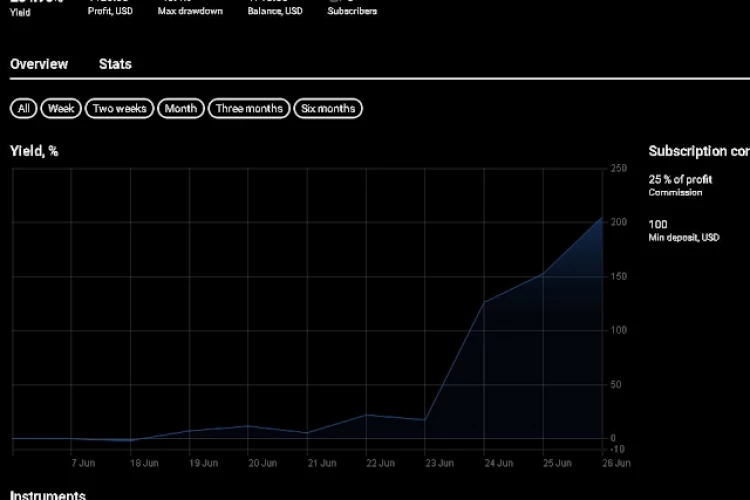Screen dimensions: 750x500
Task: Open the Stats tab
Action: click(x=115, y=64)
